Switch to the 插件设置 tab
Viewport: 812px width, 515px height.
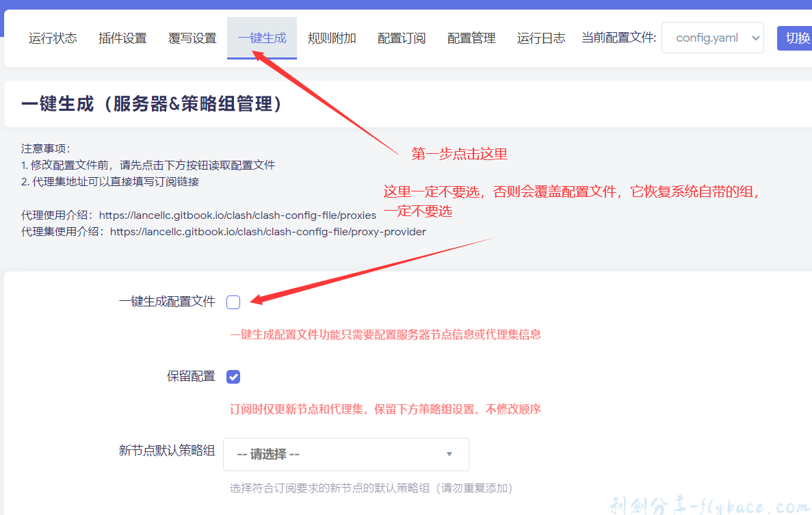pyautogui.click(x=122, y=38)
